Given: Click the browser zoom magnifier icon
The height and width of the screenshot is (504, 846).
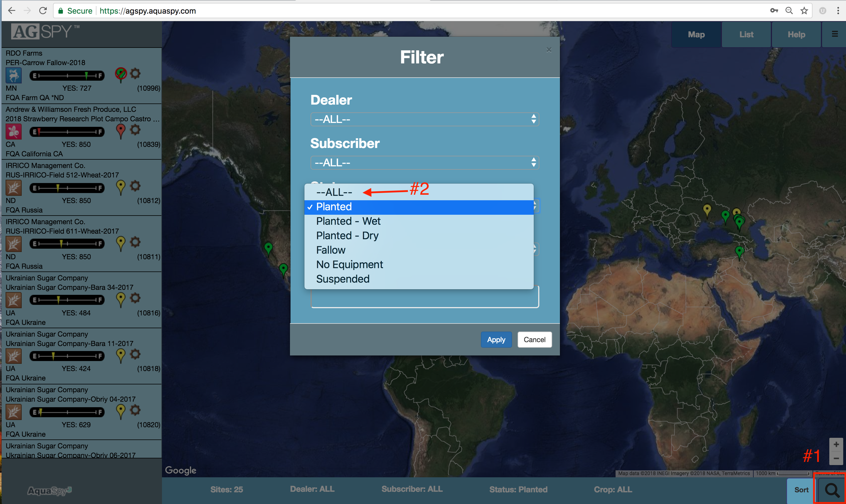Looking at the screenshot, I should pos(789,11).
